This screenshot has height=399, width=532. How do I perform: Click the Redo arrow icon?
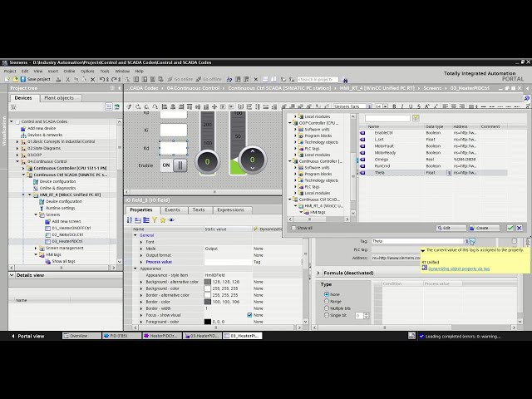click(114, 80)
